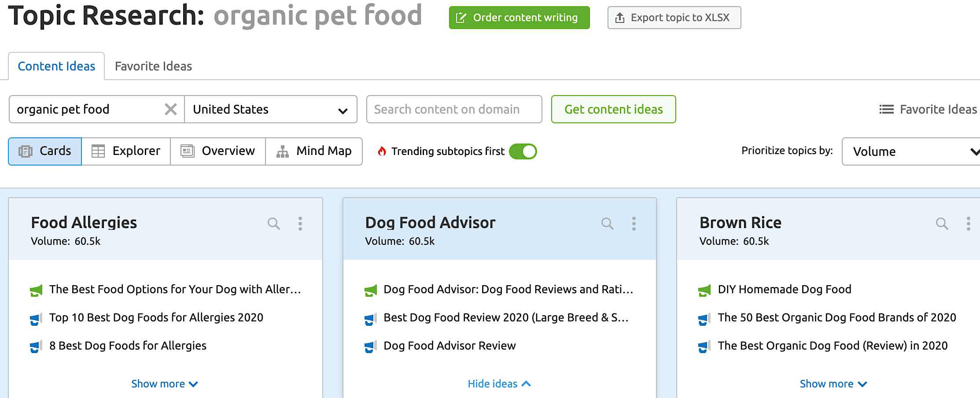Click search icon on Brown Rice card
Viewport: 980px width, 398px height.
click(x=942, y=224)
